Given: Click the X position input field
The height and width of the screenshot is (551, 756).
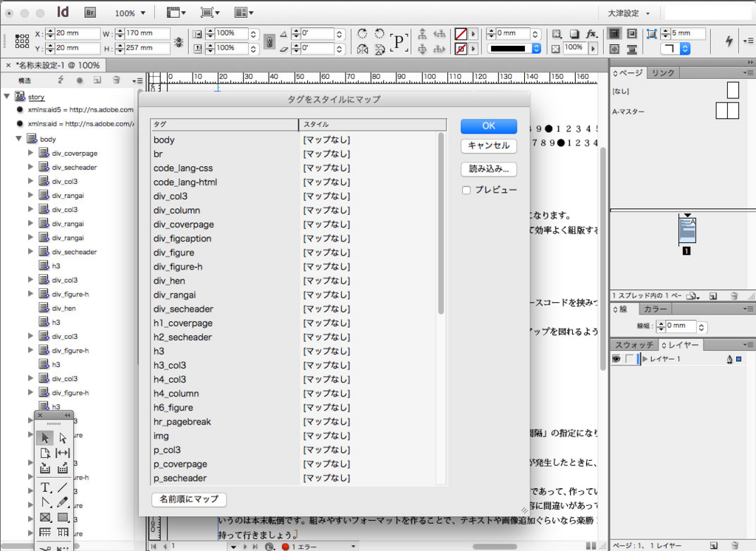Looking at the screenshot, I should tap(77, 33).
